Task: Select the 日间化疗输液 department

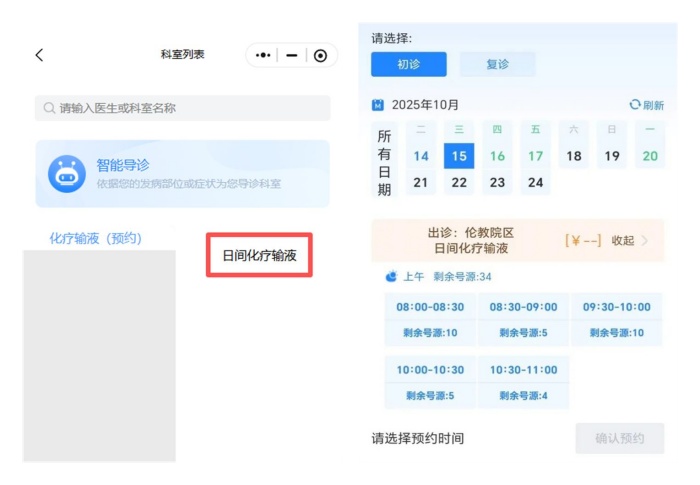Action: point(259,256)
